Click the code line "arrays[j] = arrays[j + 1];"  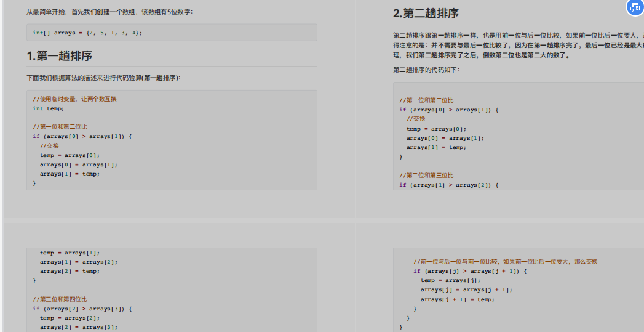coord(467,290)
